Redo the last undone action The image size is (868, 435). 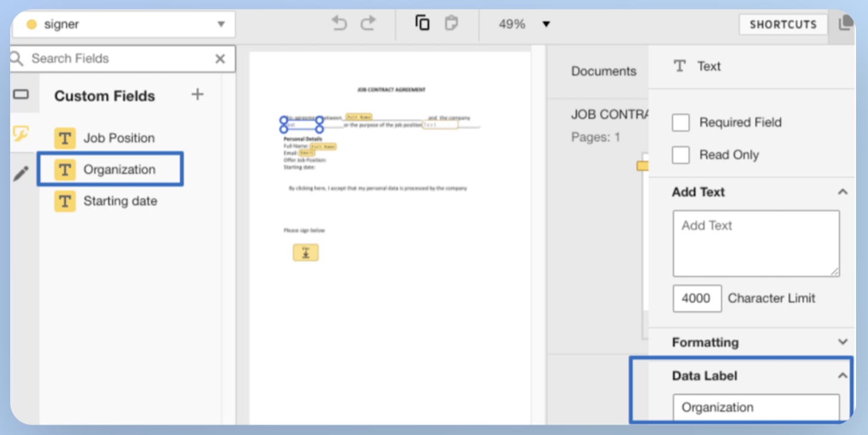368,24
